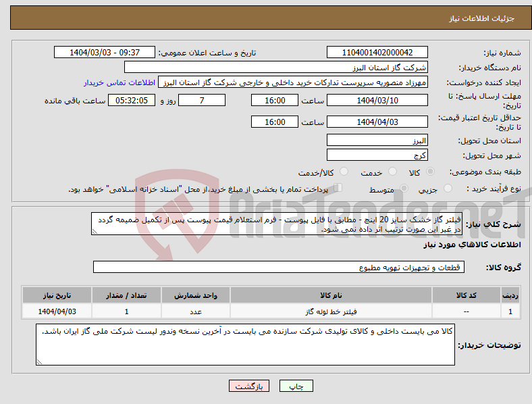Click the request creator name field

(293, 82)
